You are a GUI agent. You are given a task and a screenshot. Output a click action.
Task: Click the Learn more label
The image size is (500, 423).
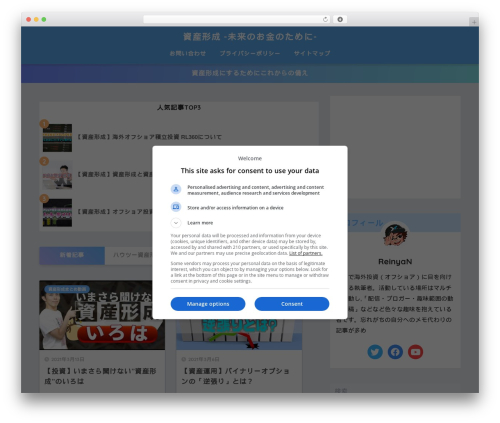tap(200, 223)
